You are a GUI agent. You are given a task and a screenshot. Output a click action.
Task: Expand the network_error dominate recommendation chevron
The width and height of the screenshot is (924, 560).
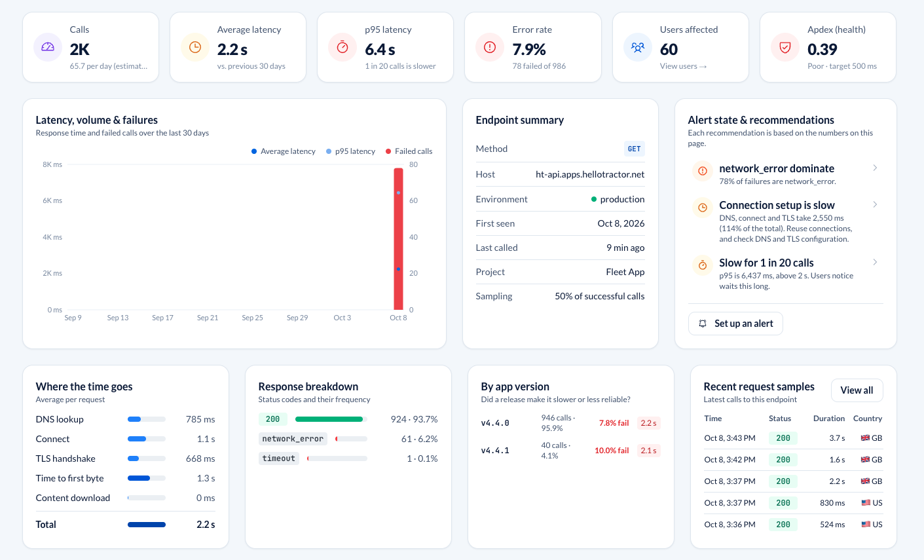(x=875, y=168)
